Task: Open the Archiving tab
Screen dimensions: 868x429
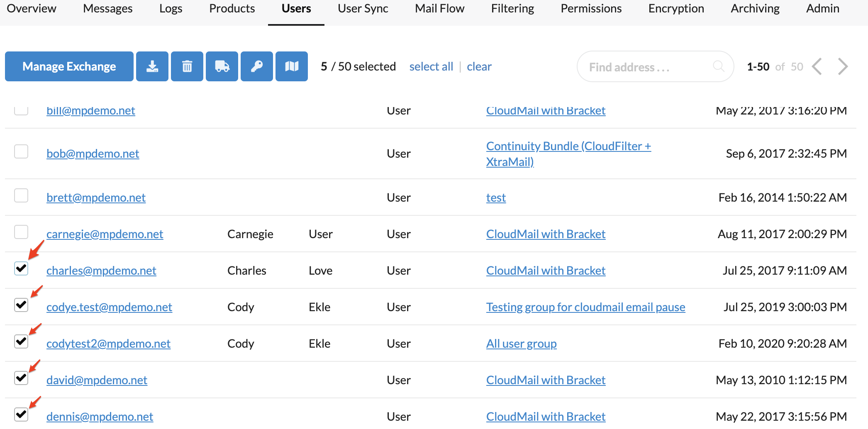Action: 755,8
